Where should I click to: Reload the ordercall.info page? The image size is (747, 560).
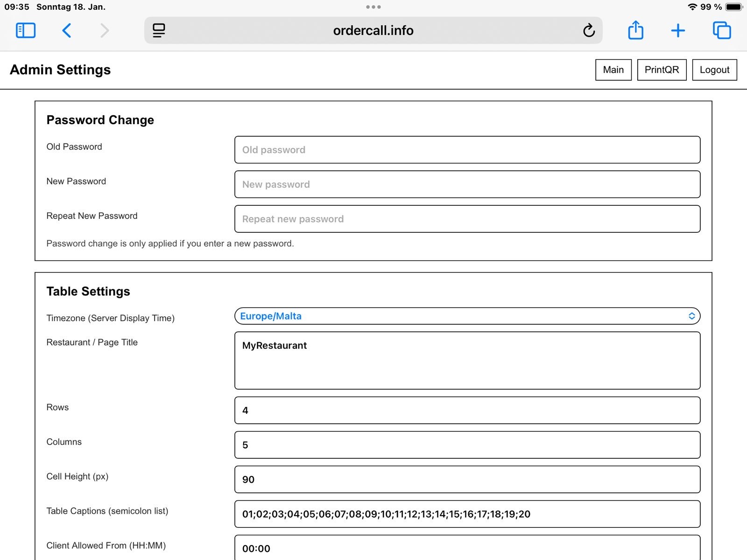click(589, 30)
